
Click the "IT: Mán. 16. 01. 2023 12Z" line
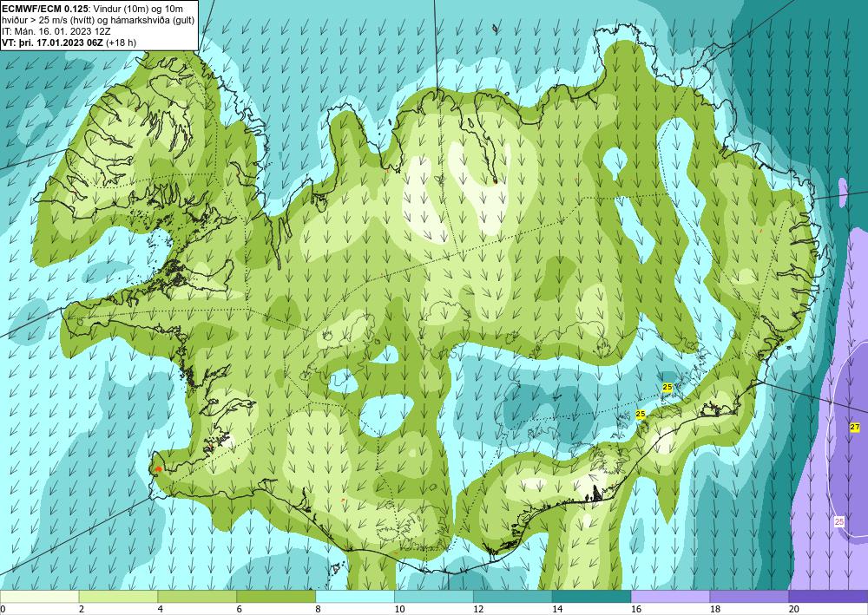(56, 31)
